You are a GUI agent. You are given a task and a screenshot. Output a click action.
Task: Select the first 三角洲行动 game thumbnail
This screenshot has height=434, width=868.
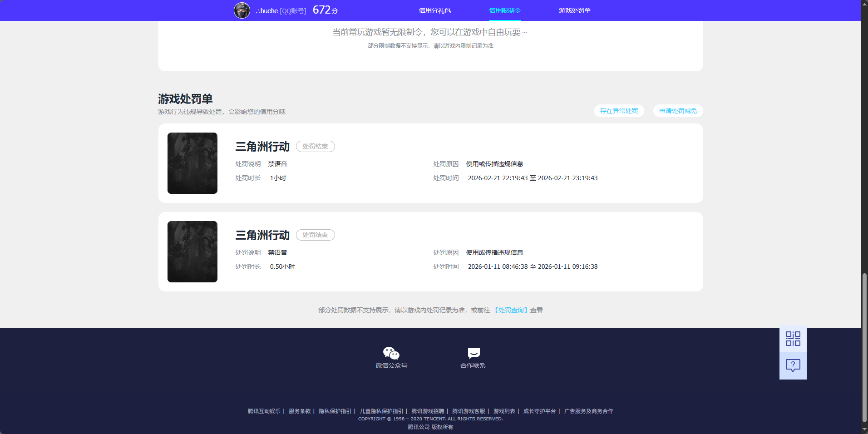point(192,163)
